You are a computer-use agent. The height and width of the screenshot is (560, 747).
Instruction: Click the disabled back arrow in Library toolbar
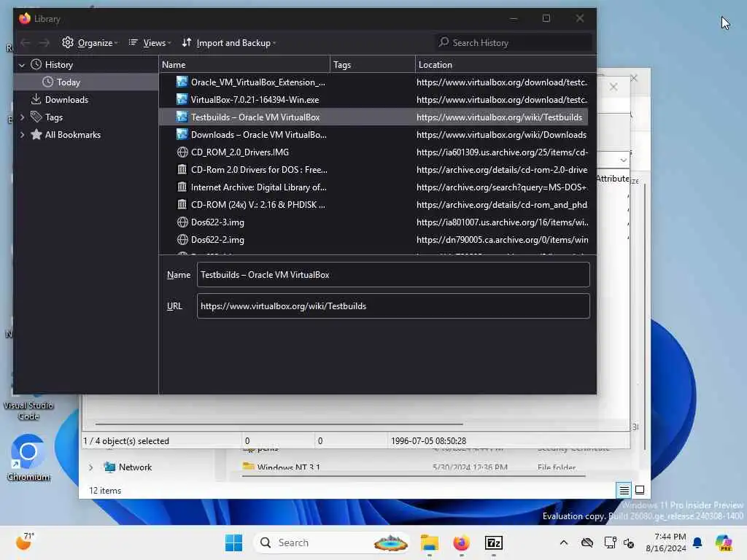(x=26, y=43)
